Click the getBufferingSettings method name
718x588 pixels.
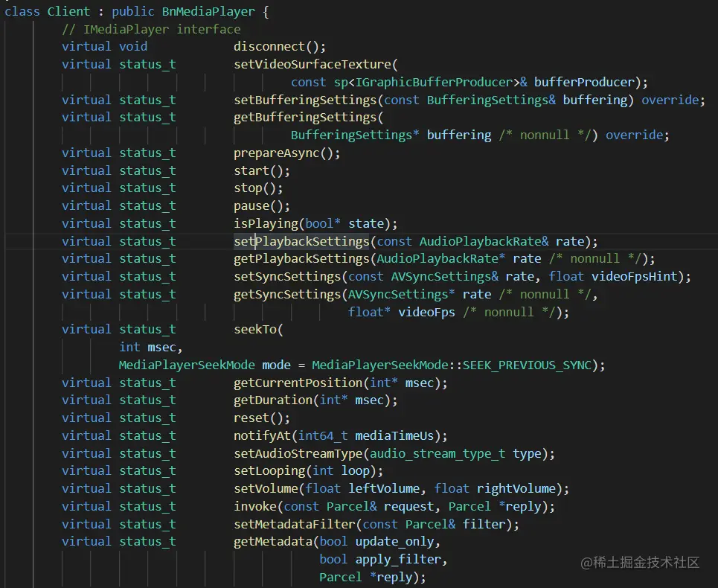[305, 118]
